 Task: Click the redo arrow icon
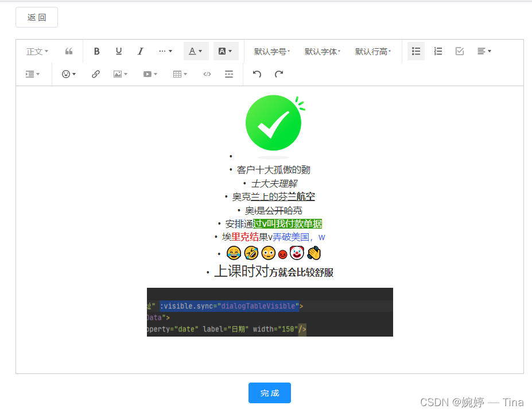tap(278, 74)
